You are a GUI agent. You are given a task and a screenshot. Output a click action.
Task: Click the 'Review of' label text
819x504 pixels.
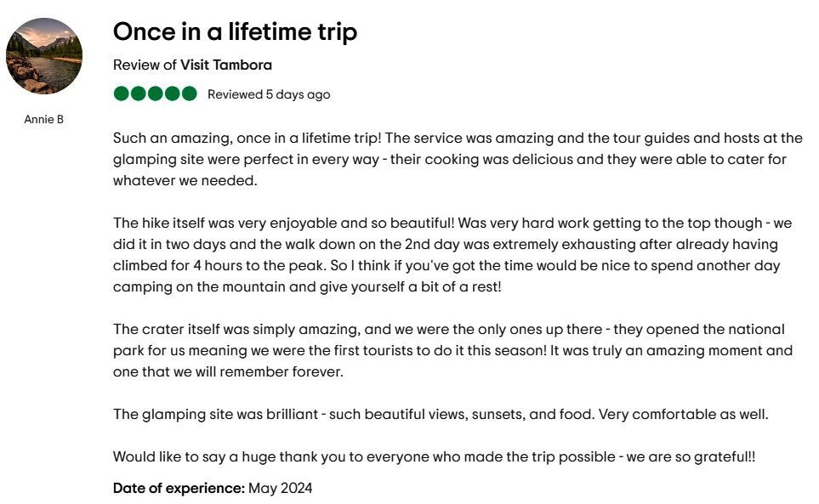145,65
